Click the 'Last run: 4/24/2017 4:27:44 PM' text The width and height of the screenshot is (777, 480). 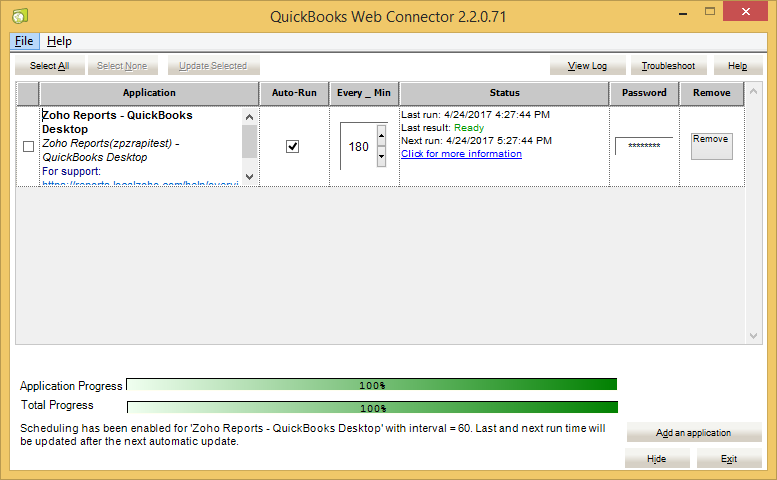pyautogui.click(x=475, y=114)
